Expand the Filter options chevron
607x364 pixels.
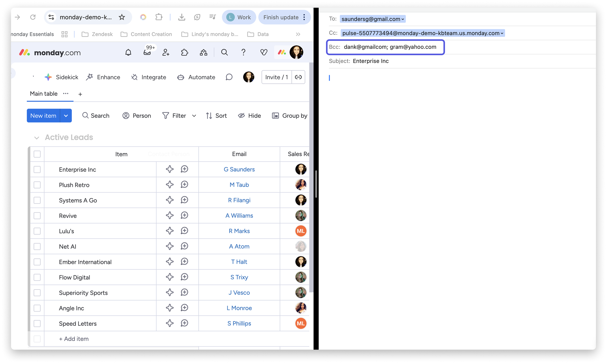[x=194, y=116]
